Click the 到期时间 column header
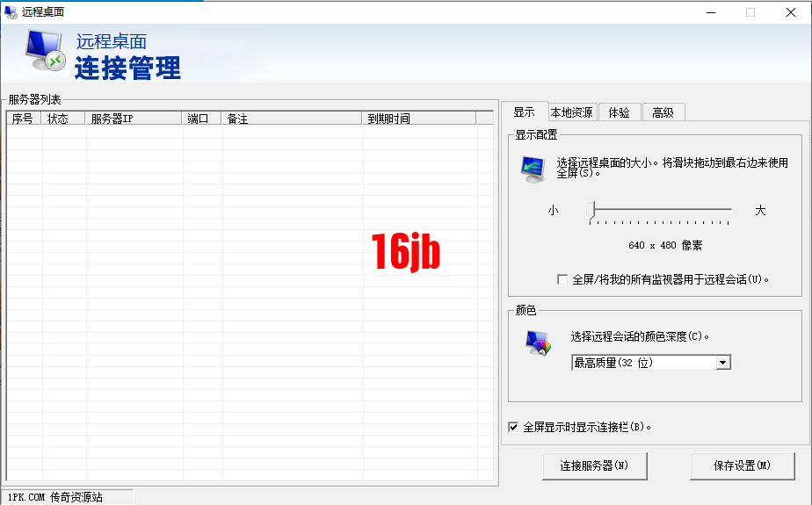 [419, 119]
